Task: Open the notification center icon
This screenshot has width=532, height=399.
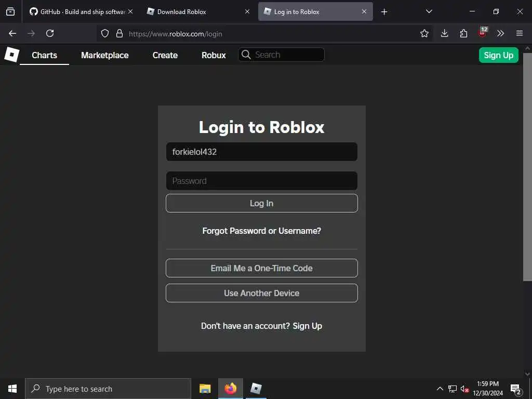Action: 516,389
